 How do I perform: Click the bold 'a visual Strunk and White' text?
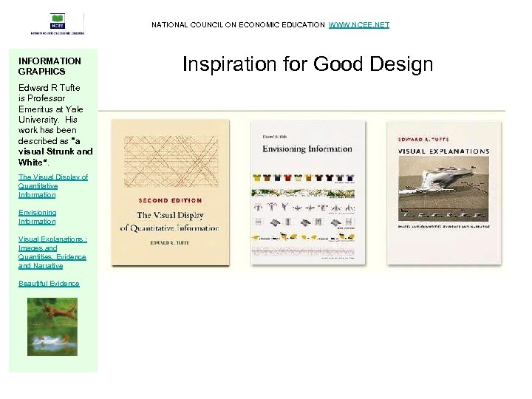click(x=55, y=151)
